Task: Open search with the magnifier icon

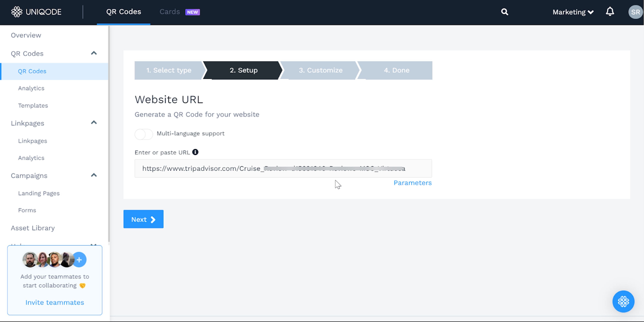Action: tap(504, 12)
